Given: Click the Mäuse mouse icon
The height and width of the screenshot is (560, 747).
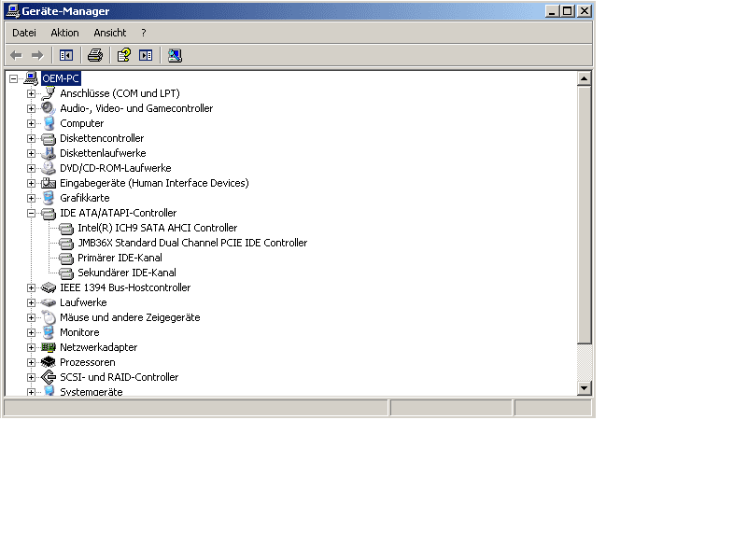Looking at the screenshot, I should point(49,317).
